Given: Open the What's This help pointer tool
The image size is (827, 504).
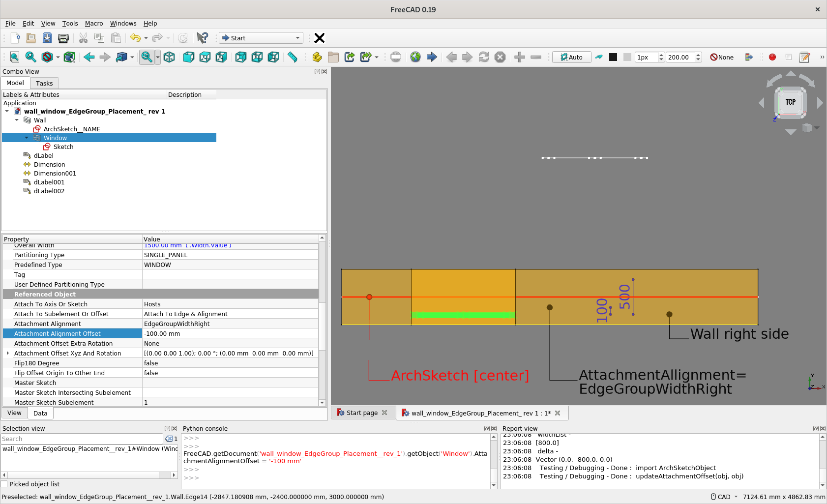Looking at the screenshot, I should 202,38.
